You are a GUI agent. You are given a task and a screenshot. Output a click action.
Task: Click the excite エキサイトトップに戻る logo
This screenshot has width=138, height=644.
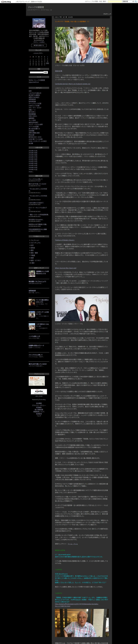(x=39, y=392)
